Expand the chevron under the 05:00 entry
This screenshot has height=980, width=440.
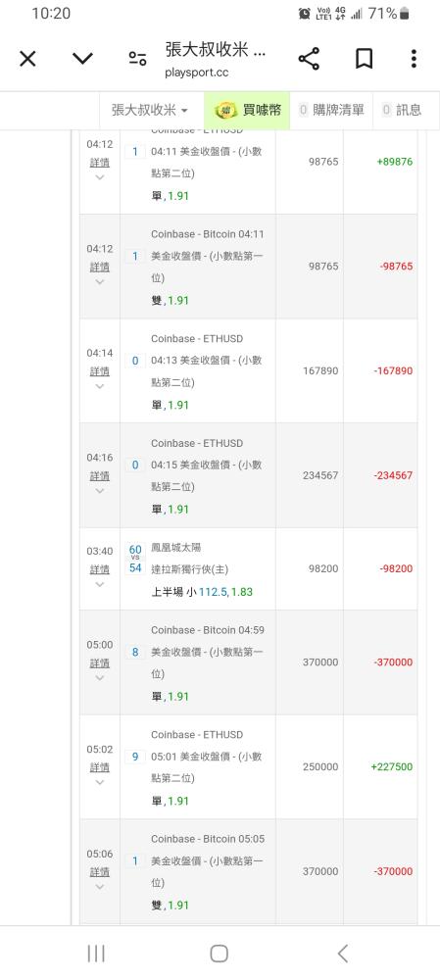click(99, 677)
